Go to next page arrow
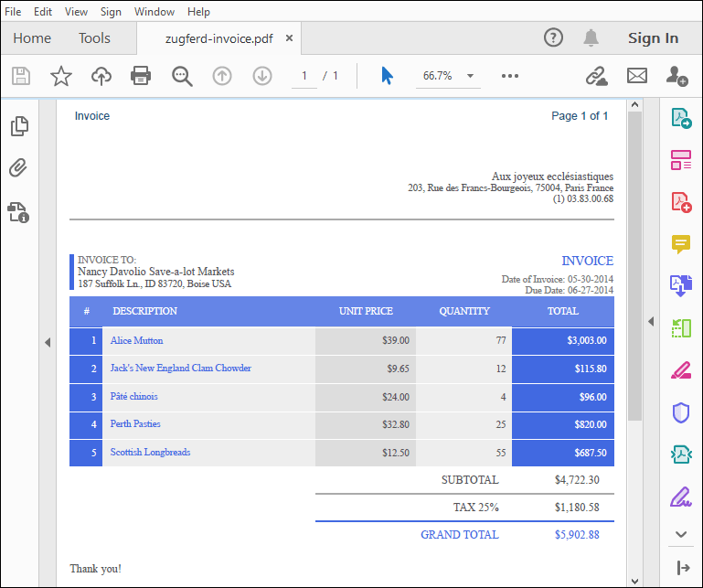Image resolution: width=703 pixels, height=588 pixels. pyautogui.click(x=262, y=76)
